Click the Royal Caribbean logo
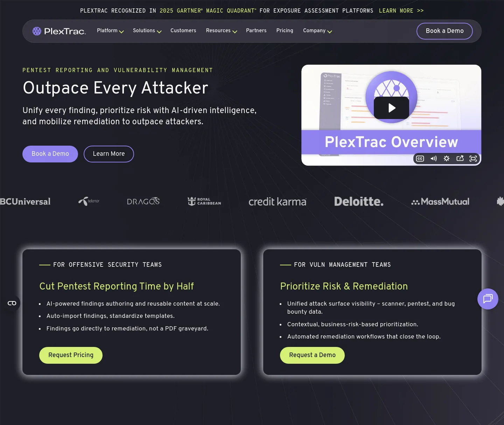This screenshot has width=504, height=425. (204, 201)
